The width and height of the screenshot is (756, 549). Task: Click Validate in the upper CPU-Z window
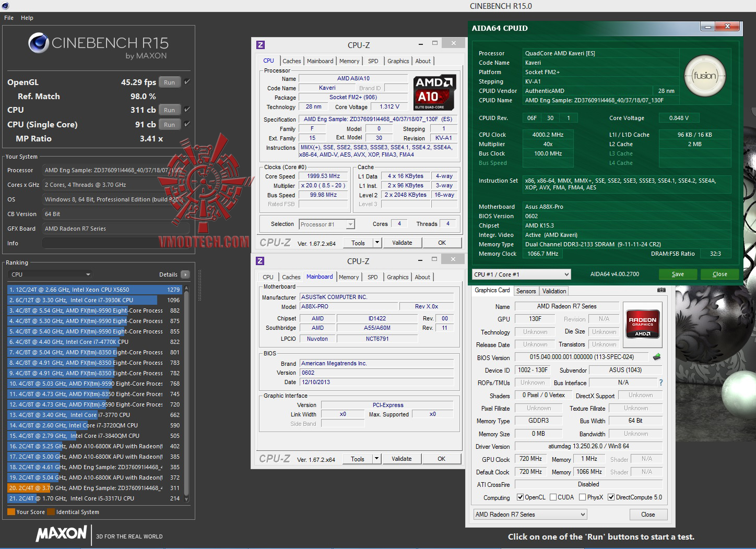[x=402, y=243]
